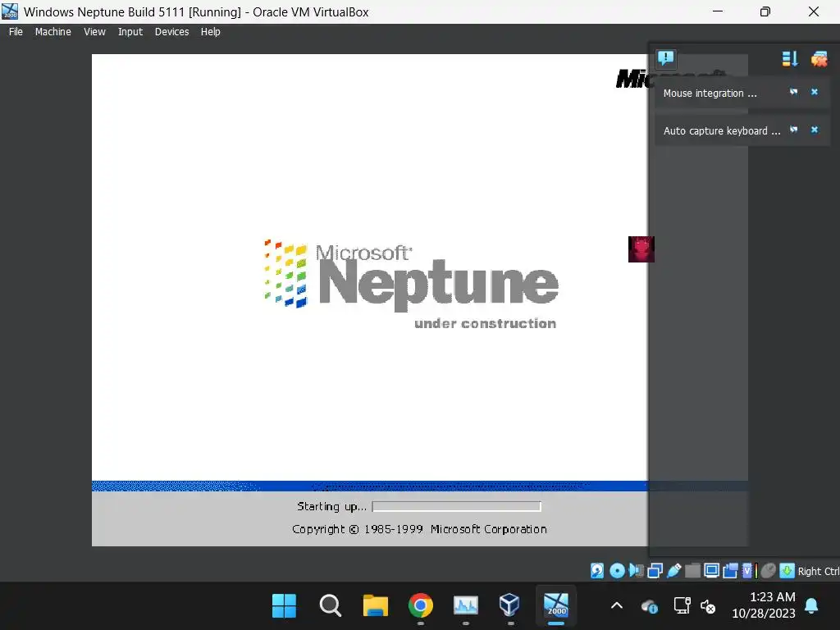The image size is (840, 630).
Task: Click the USB devices status icon
Action: pos(674,571)
